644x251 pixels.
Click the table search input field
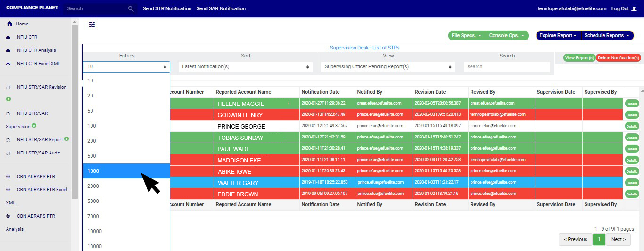click(x=506, y=67)
